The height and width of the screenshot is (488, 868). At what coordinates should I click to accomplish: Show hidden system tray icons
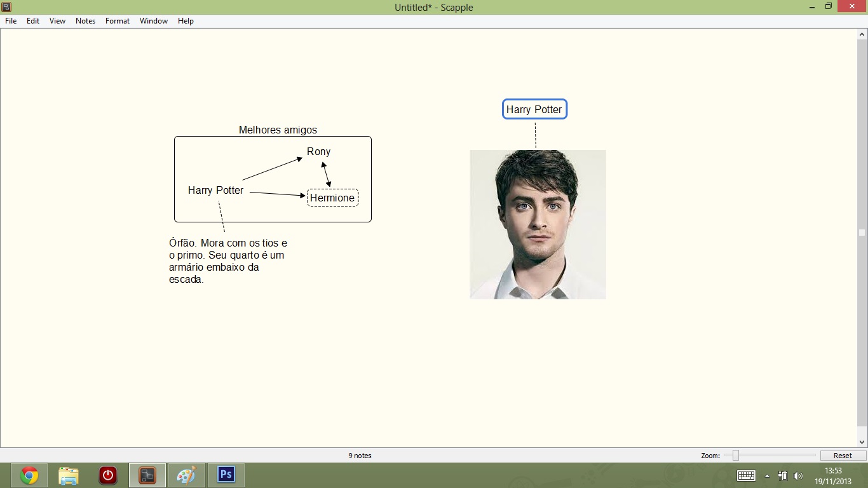click(767, 476)
